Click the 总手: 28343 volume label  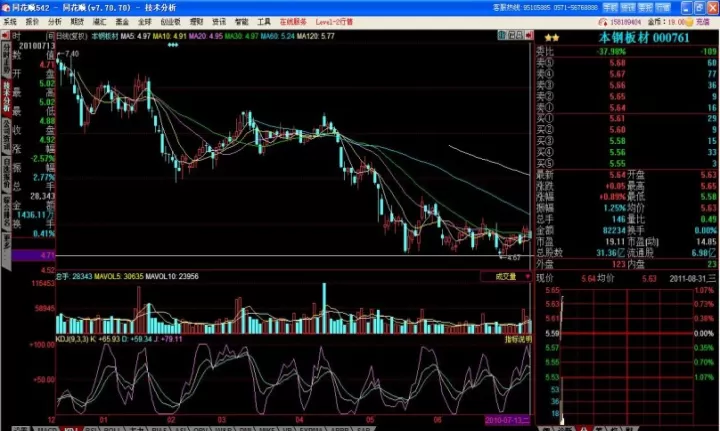coord(73,277)
